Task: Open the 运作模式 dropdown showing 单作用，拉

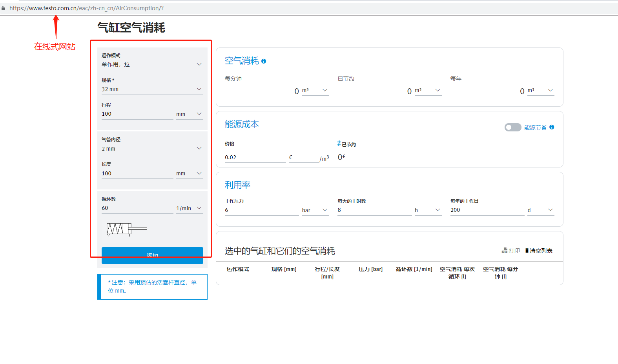Action: pos(152,64)
